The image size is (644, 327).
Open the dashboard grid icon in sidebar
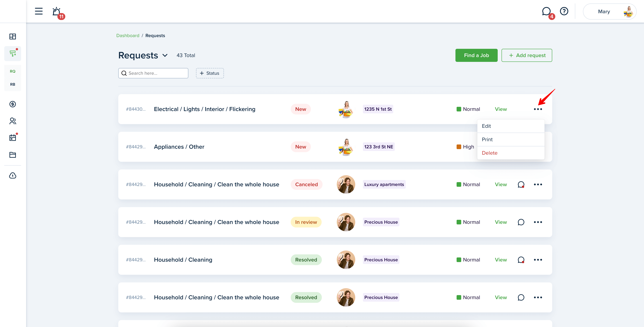12,37
